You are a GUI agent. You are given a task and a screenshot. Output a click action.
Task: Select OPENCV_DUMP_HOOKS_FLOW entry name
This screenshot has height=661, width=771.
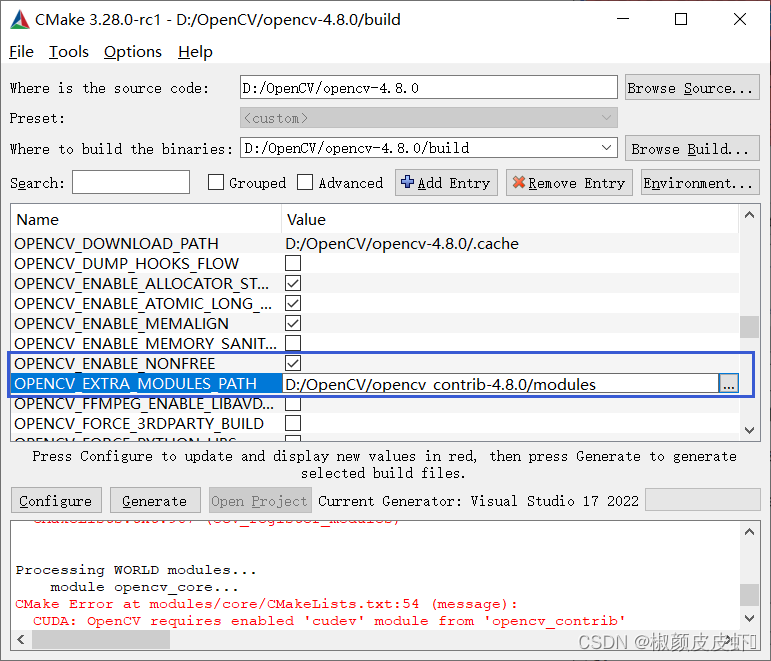click(126, 264)
